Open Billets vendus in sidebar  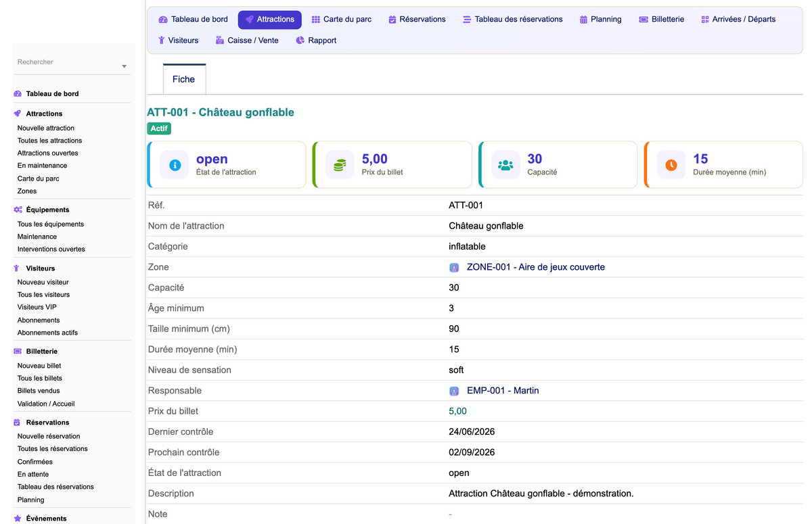[x=39, y=391]
